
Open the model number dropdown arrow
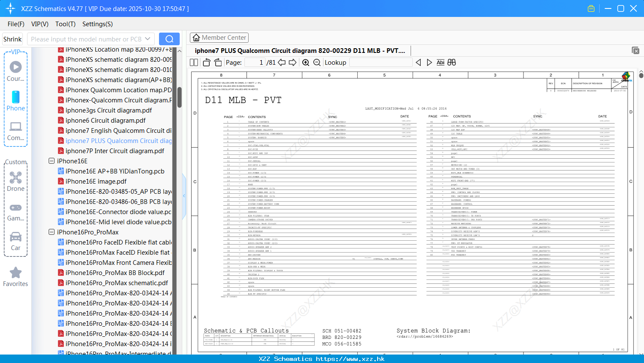pyautogui.click(x=148, y=39)
